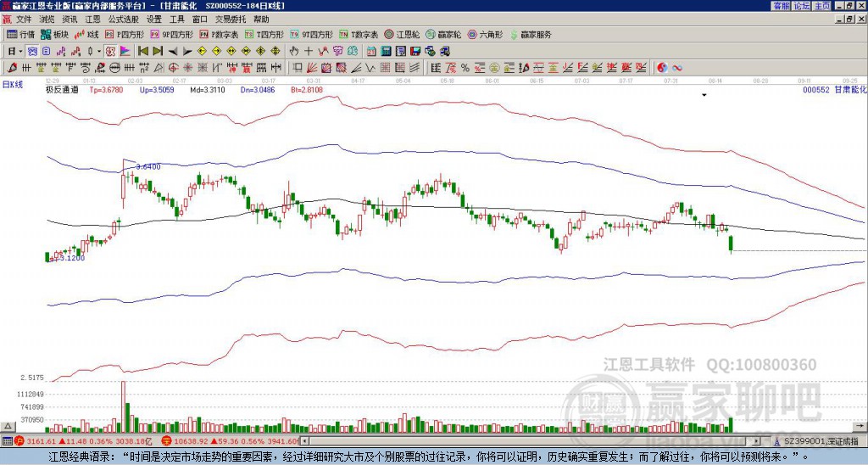Click the blue infinity loop icon

tap(677, 68)
